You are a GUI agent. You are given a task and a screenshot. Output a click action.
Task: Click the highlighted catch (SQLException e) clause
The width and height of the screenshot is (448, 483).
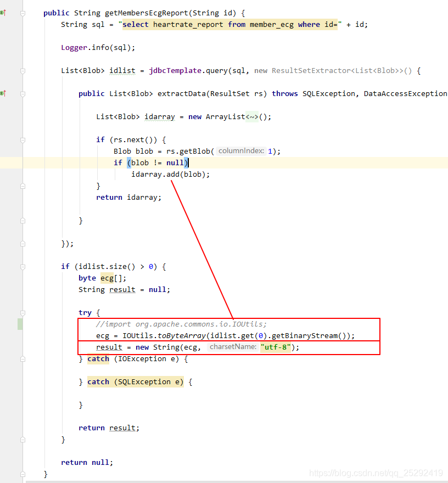click(136, 382)
